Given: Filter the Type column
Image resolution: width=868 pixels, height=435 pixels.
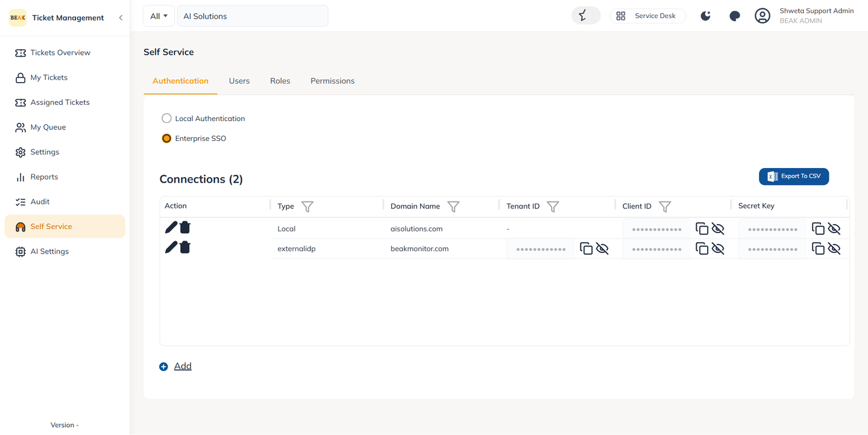Looking at the screenshot, I should pyautogui.click(x=307, y=207).
